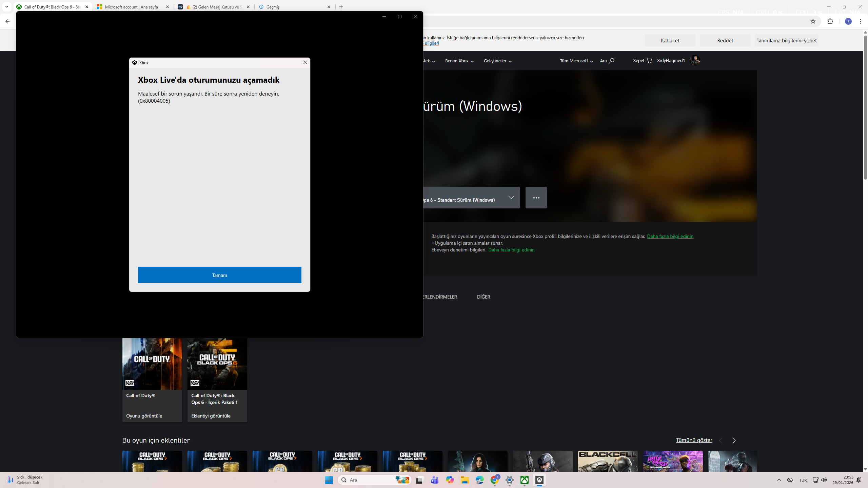Screen dimensions: 868x488
Task: Switch the TUR input language
Action: [803, 480]
